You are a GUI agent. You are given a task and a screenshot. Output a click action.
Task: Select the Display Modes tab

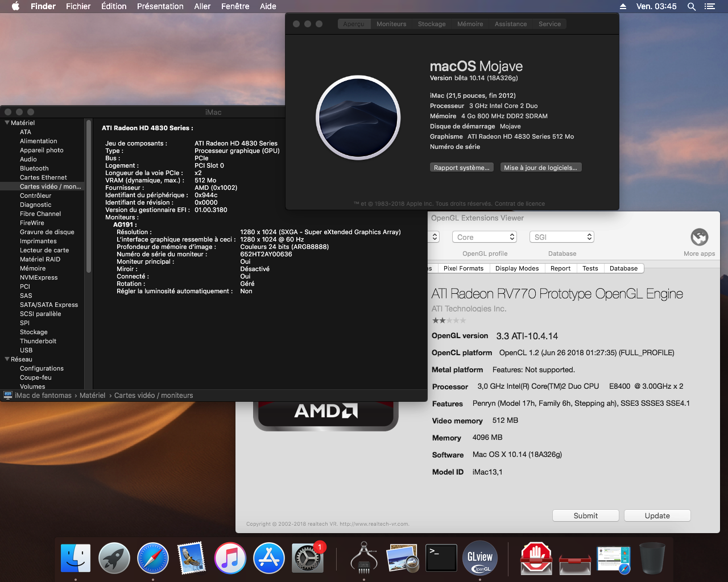517,268
